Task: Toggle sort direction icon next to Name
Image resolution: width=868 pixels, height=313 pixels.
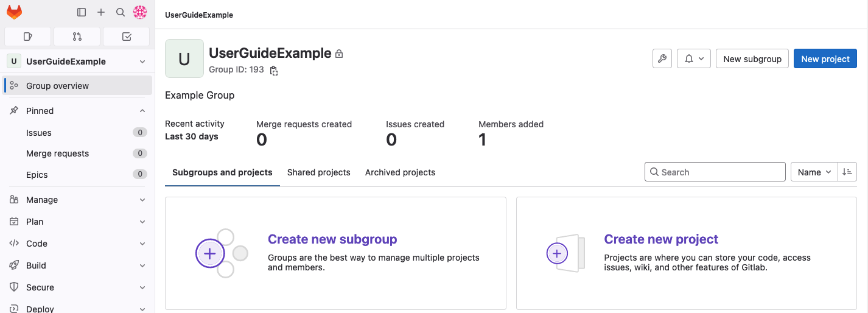Action: pyautogui.click(x=847, y=172)
